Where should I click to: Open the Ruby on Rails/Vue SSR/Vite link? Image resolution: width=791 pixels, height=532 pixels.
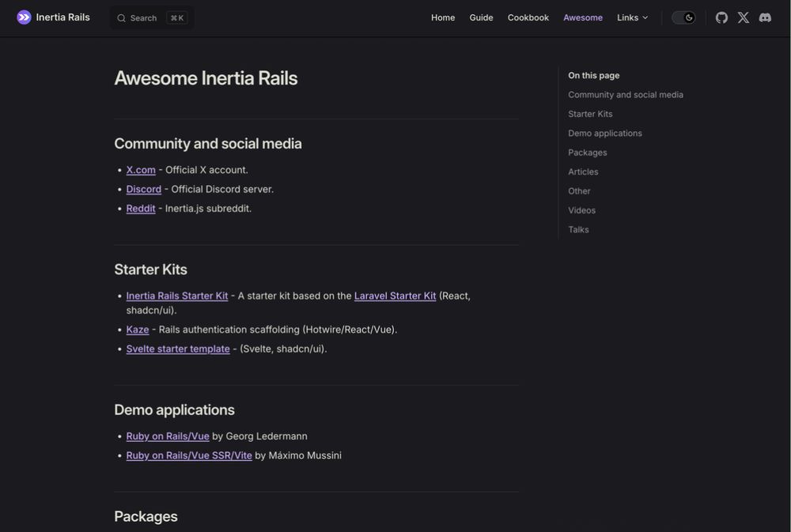189,455
